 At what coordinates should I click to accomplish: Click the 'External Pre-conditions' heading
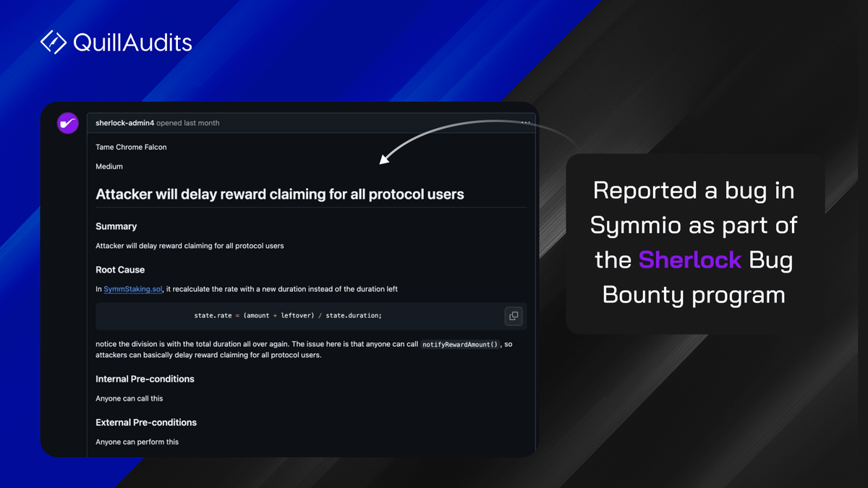pos(146,422)
